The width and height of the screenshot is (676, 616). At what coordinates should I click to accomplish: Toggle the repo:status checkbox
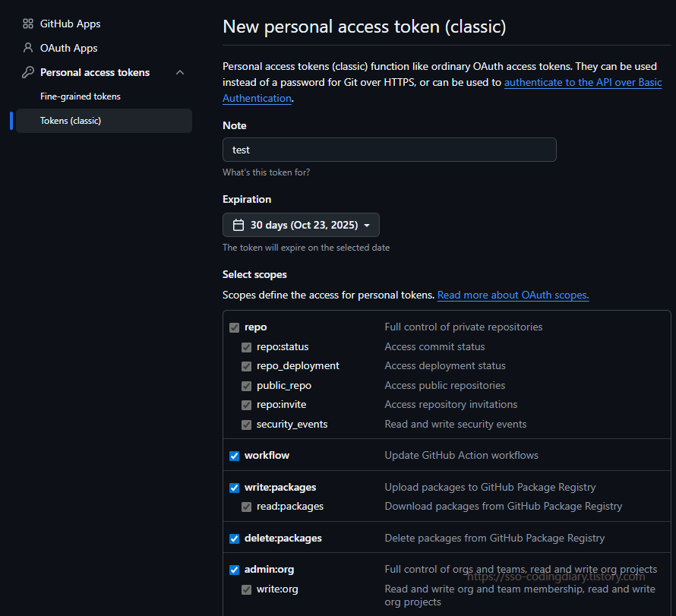pyautogui.click(x=246, y=347)
